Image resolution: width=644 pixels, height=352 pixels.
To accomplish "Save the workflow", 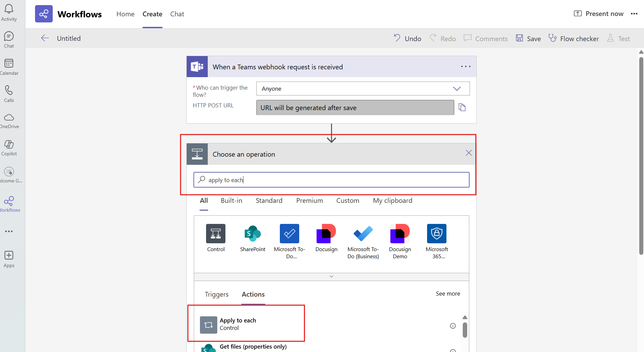I will (x=528, y=38).
